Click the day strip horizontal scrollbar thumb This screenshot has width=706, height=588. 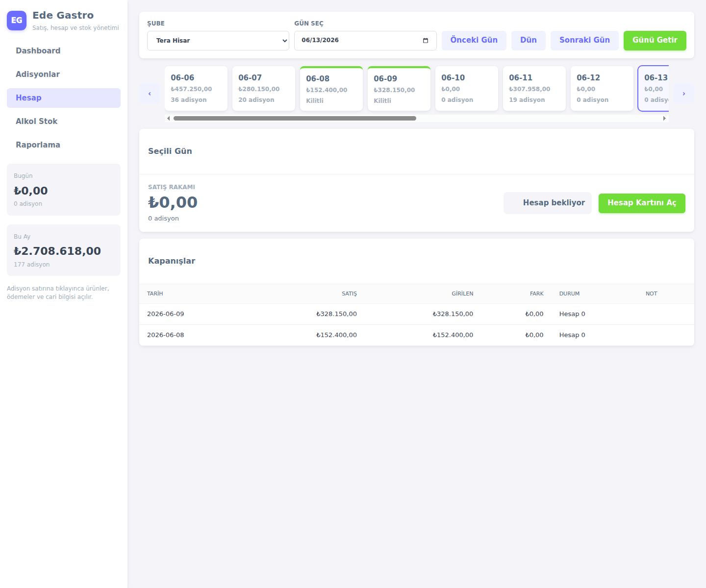[295, 118]
